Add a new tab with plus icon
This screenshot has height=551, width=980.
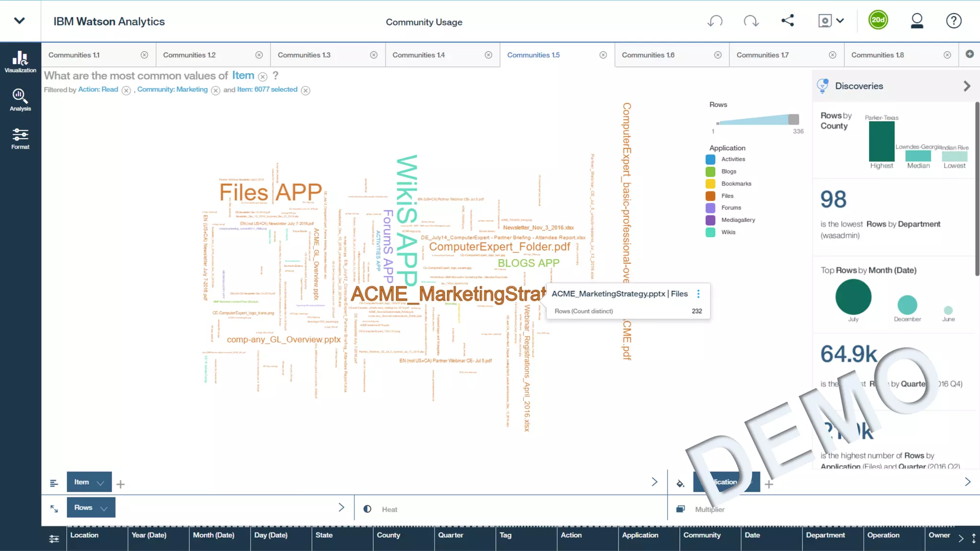click(x=969, y=54)
